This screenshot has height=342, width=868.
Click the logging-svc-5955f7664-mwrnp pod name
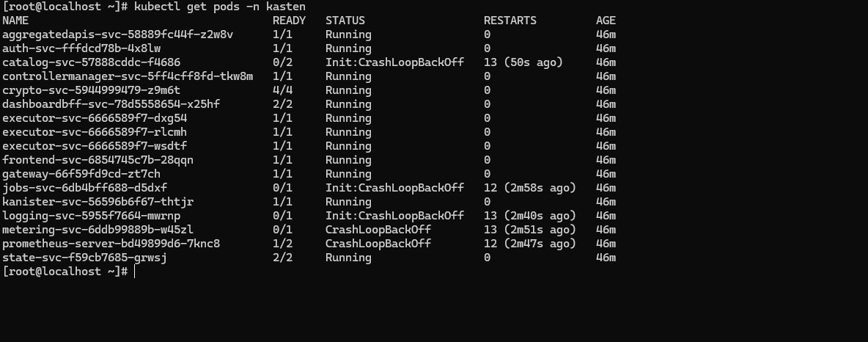click(x=91, y=216)
